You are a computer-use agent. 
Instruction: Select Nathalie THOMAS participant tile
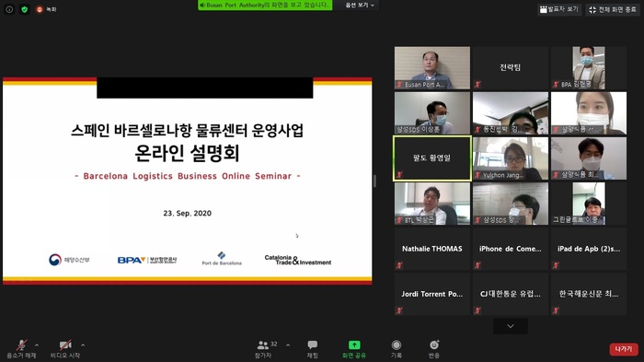[x=432, y=249]
